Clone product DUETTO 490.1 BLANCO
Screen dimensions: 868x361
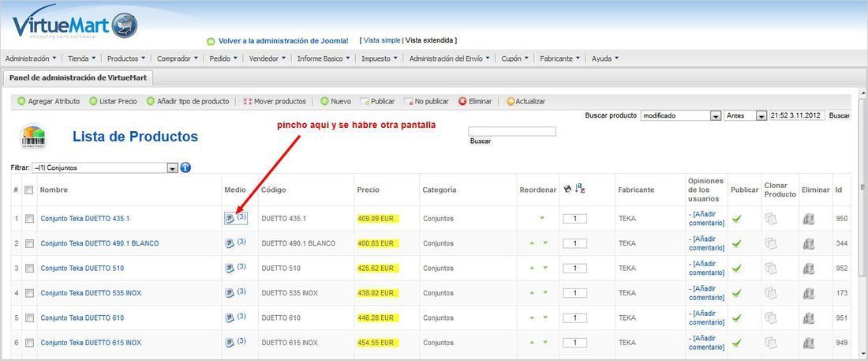pos(771,243)
